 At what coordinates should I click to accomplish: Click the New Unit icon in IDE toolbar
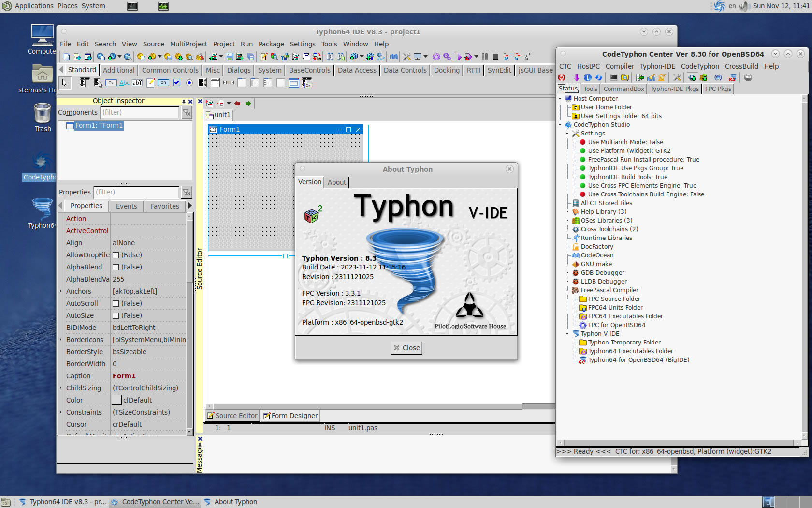click(x=77, y=57)
